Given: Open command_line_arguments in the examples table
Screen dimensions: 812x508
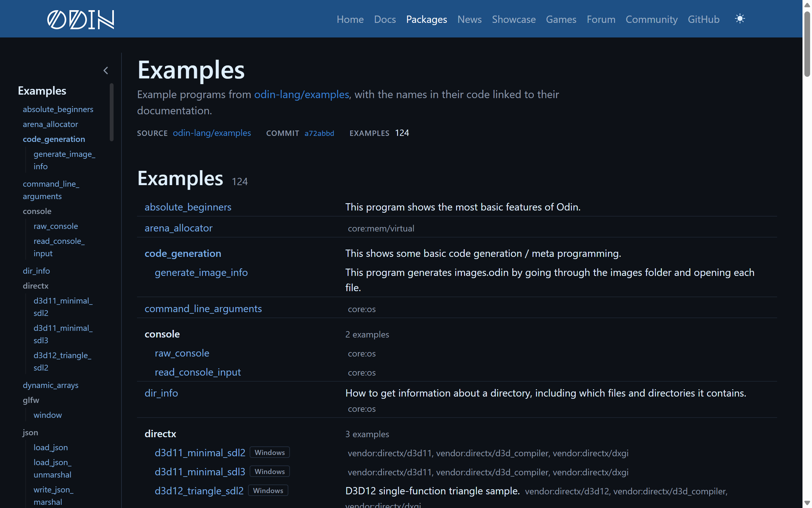Looking at the screenshot, I should (203, 309).
